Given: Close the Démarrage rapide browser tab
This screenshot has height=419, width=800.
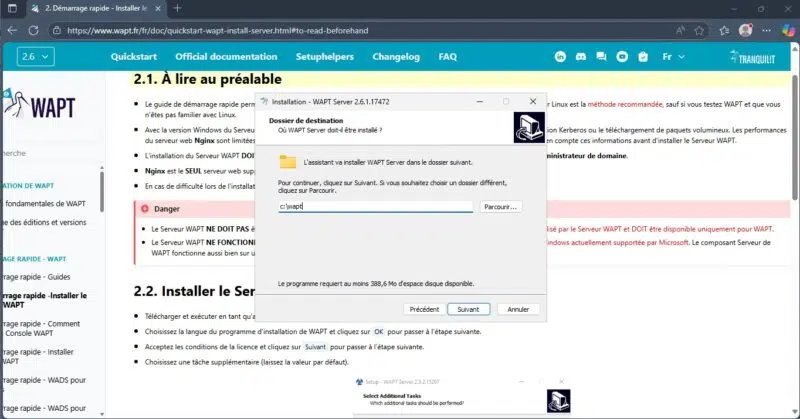Looking at the screenshot, I should click(158, 9).
